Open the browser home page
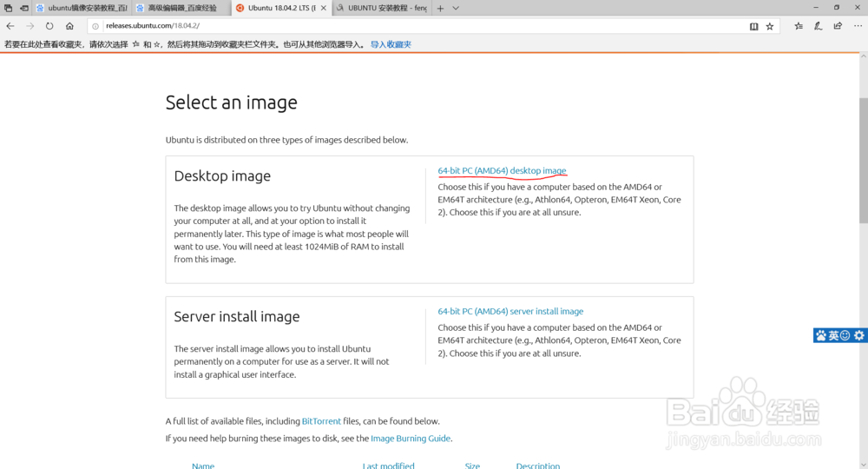The image size is (868, 469). pos(69,26)
